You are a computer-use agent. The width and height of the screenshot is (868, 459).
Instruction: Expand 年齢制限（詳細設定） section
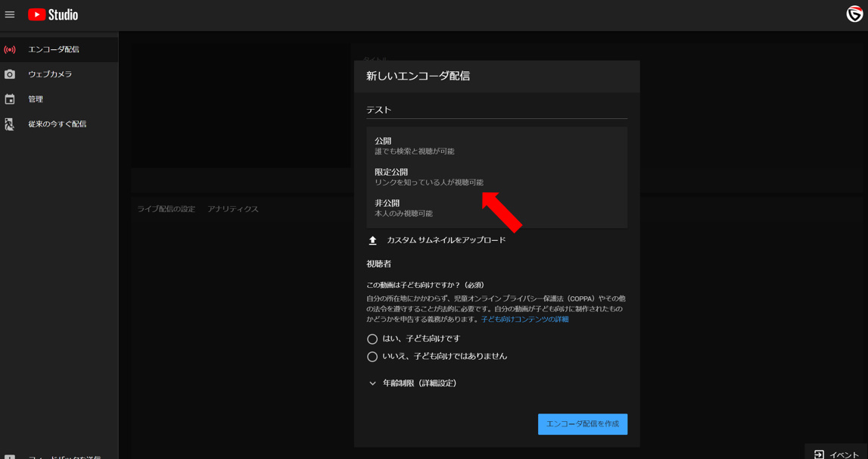pos(372,384)
